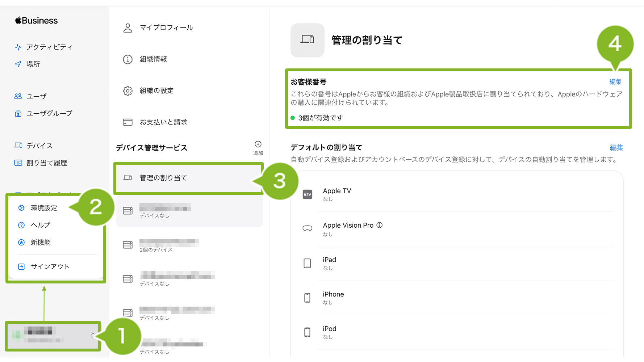Click the Apple Vision Pro info icon

(x=379, y=225)
